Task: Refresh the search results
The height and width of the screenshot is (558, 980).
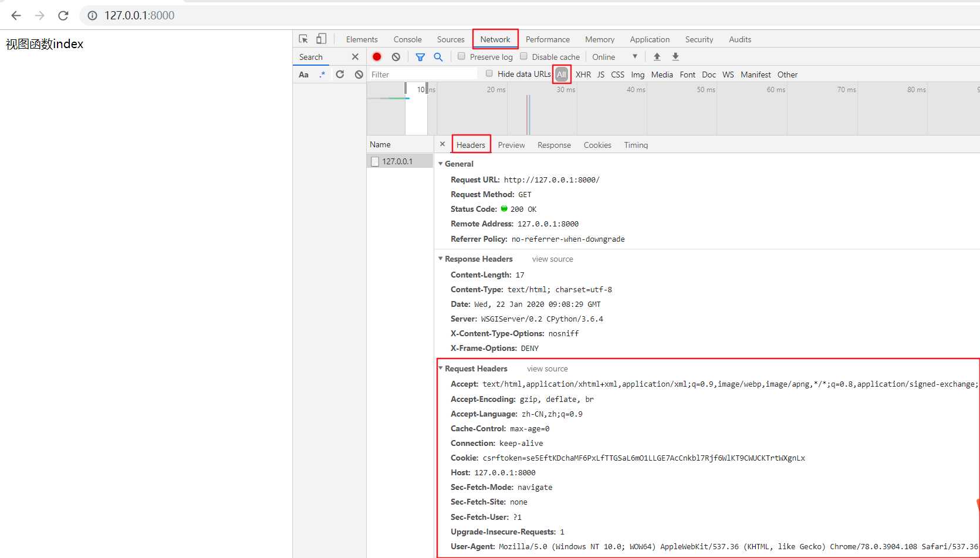Action: (340, 75)
